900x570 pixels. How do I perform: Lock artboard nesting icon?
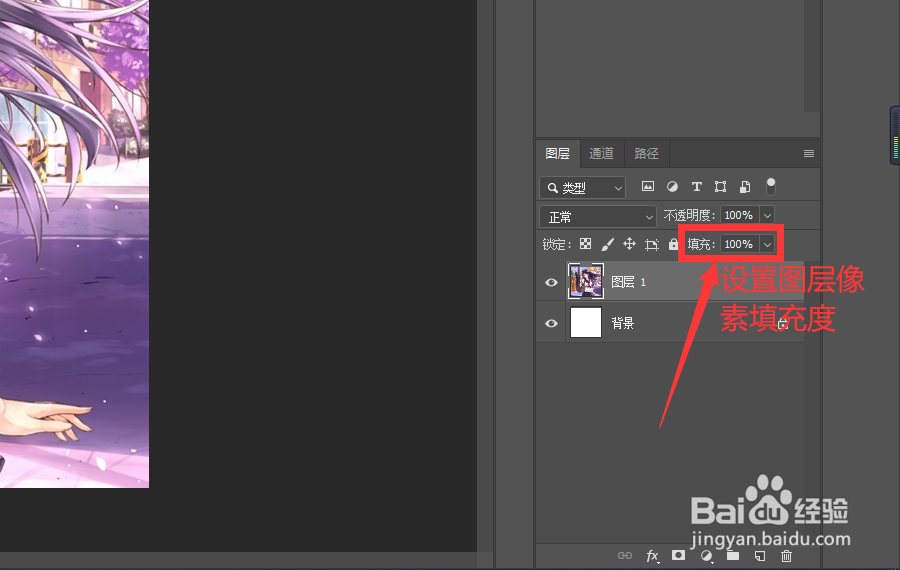651,245
